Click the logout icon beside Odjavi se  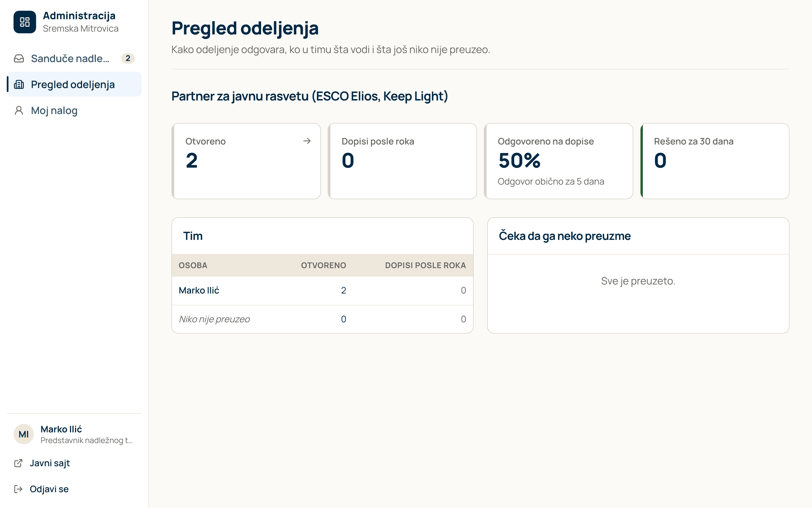(x=18, y=489)
